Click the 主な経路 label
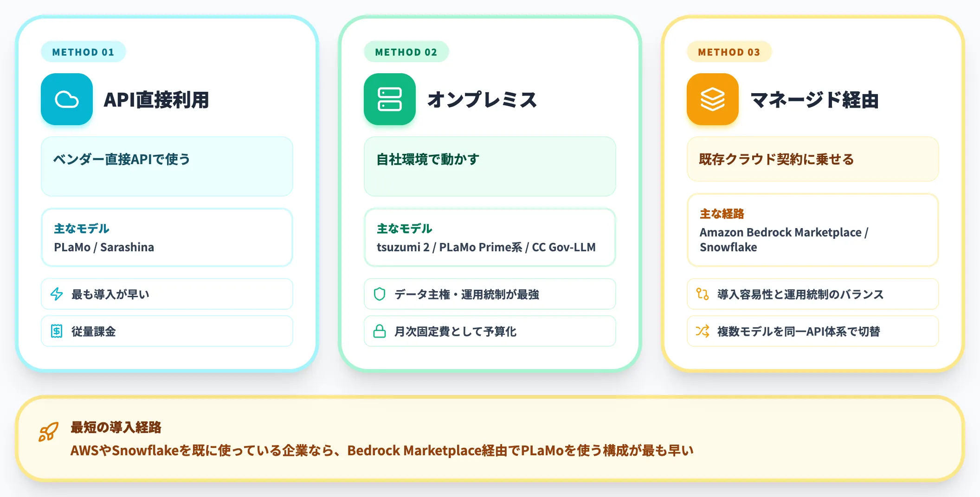This screenshot has width=980, height=497. click(x=722, y=214)
